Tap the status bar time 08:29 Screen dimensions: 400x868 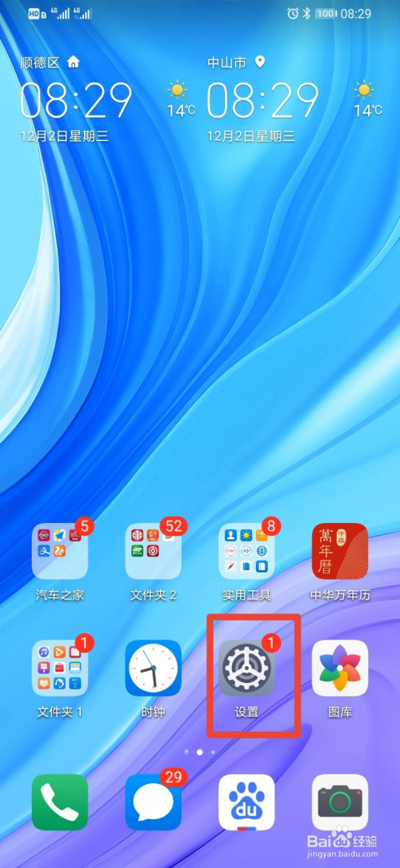356,14
